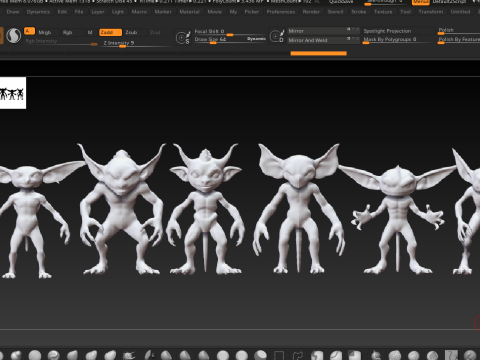
Task: Open the Material menu
Action: 189,12
